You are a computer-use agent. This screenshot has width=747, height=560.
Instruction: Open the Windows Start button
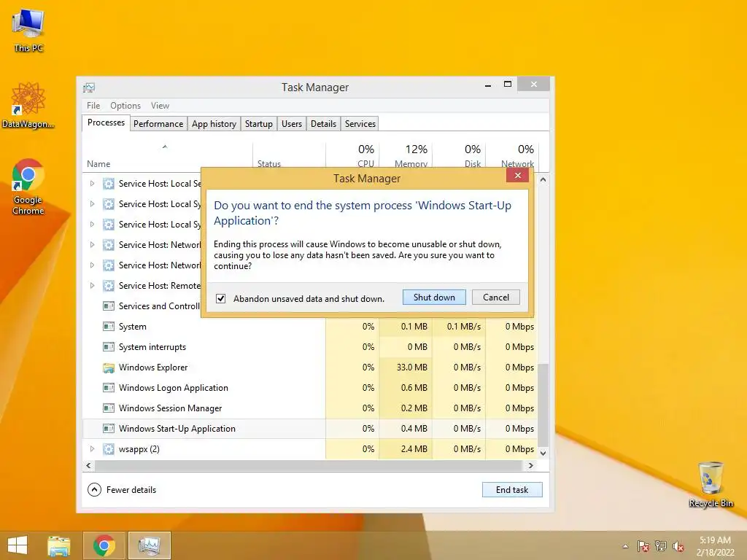click(18, 545)
